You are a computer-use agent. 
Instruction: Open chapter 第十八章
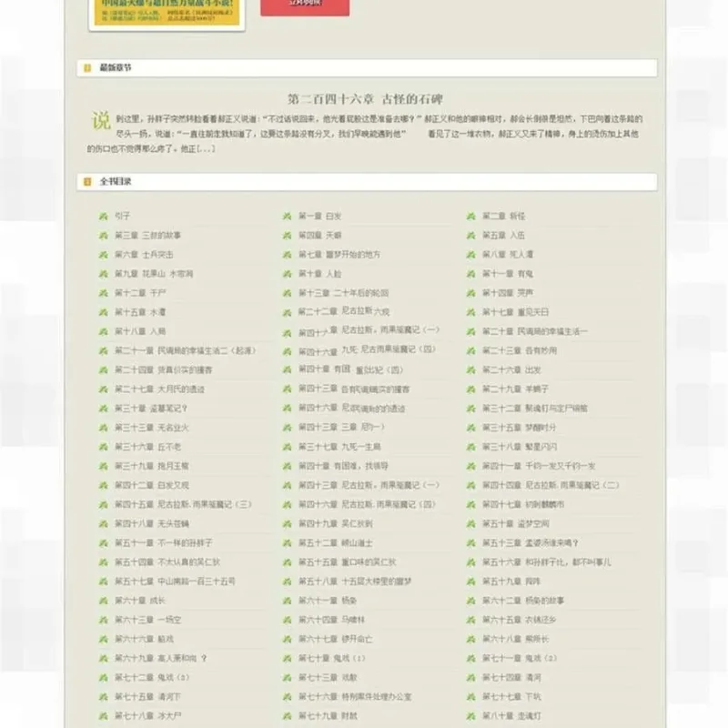click(140, 331)
